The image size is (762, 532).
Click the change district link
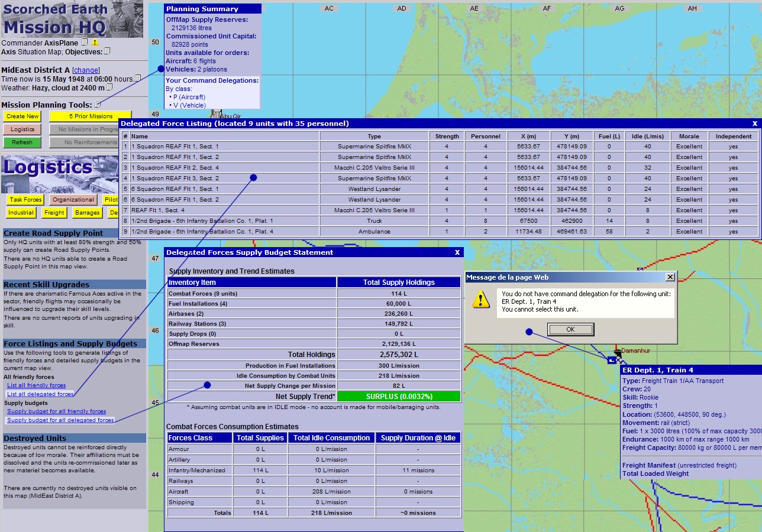[x=86, y=70]
